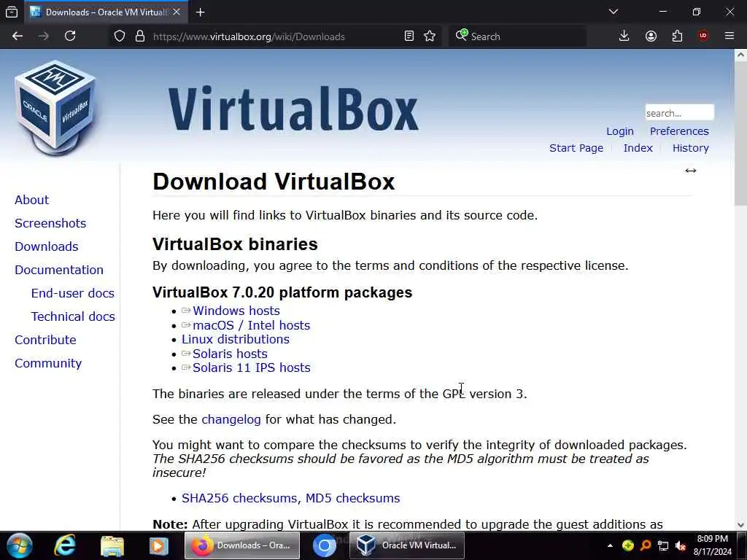
Task: Select the Downloads – Oracle VM VirtualBox tab
Action: point(106,12)
